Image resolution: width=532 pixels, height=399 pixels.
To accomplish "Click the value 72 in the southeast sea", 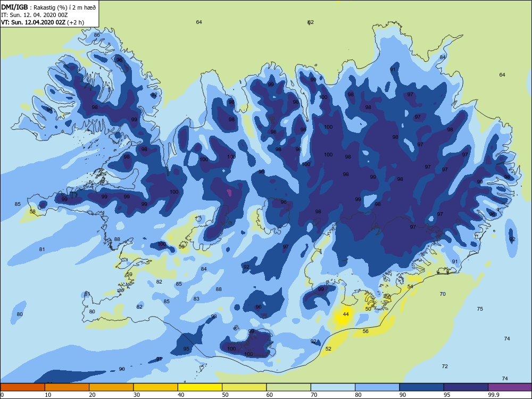I will (445, 367).
